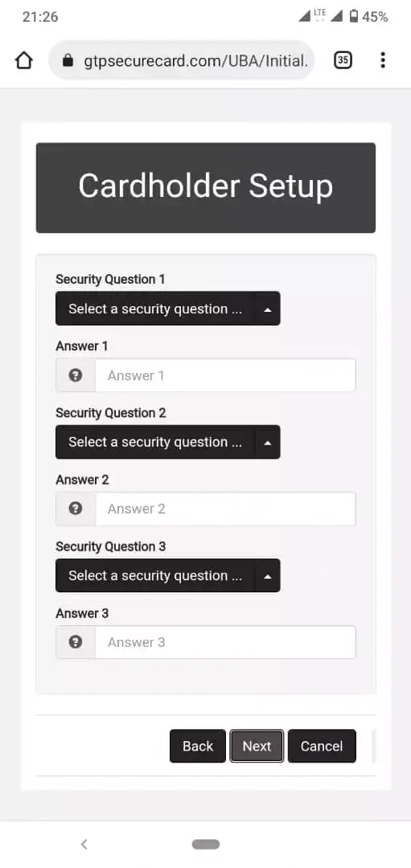Focus the Answer 1 text field
This screenshot has height=868, width=411.
[x=225, y=375]
